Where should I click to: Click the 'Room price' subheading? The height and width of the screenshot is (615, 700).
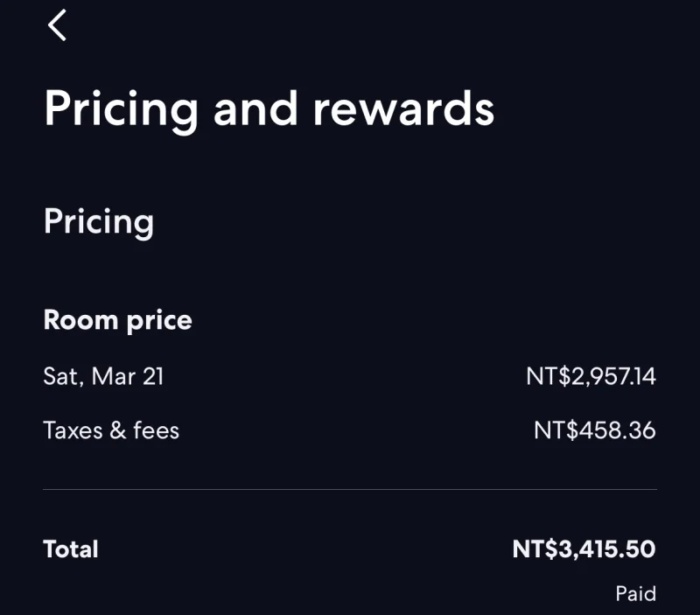pos(117,320)
